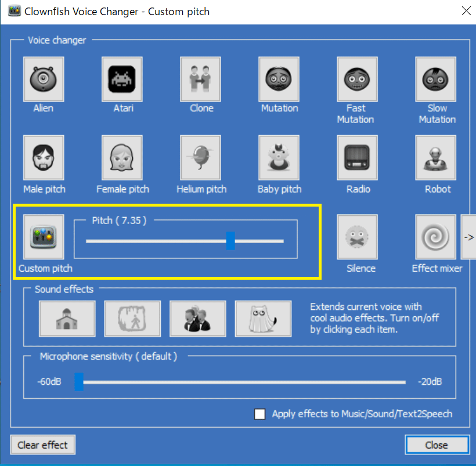Viewport: 476px width, 466px height.
Task: Click the Clear effect button
Action: coord(43,445)
